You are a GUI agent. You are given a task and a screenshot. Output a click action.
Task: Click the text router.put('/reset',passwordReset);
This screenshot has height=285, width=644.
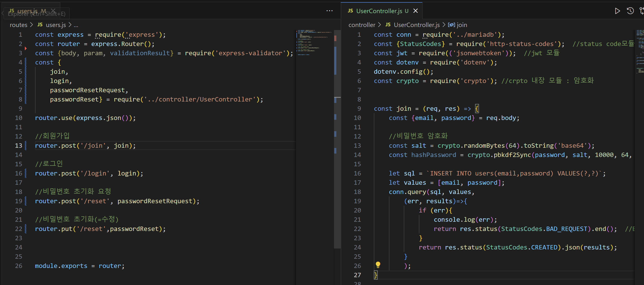click(x=100, y=229)
